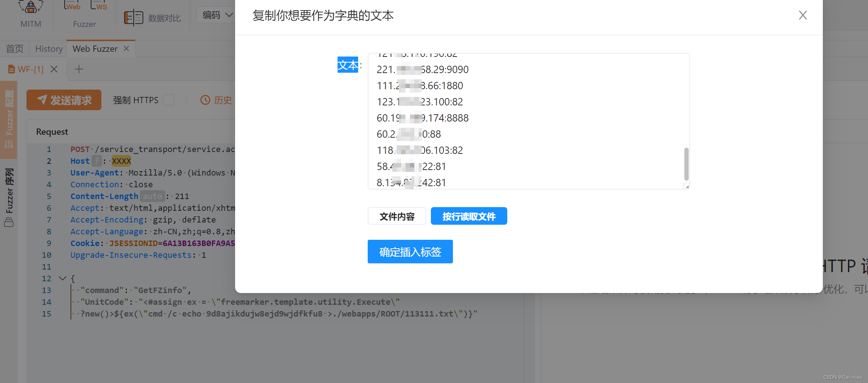Click inside the dictionary text area
This screenshot has height=383, width=868.
pos(529,121)
